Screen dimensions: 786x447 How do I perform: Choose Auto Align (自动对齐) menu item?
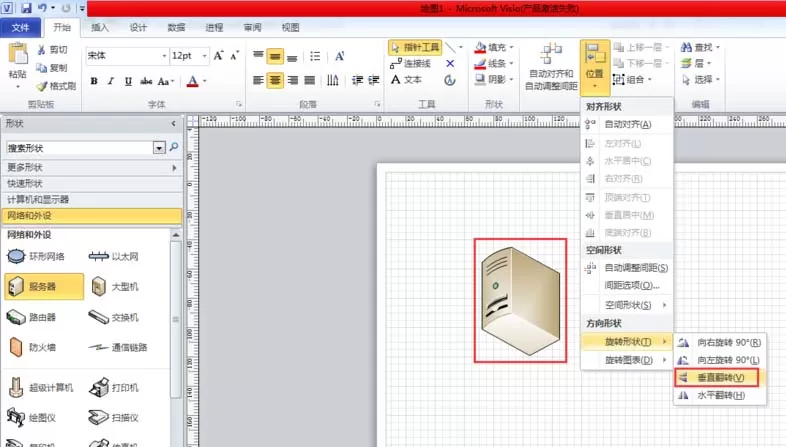(627, 124)
